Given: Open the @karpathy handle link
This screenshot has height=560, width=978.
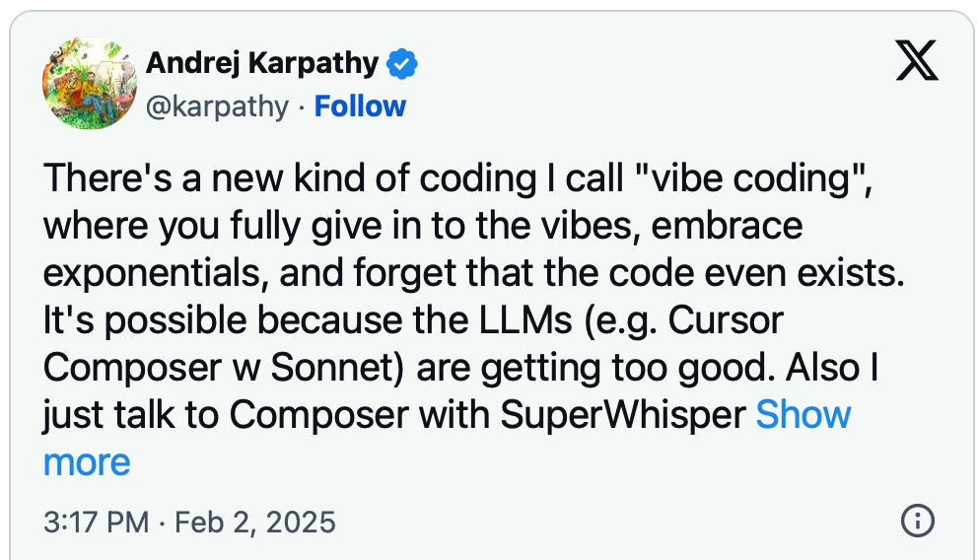Looking at the screenshot, I should point(217,106).
